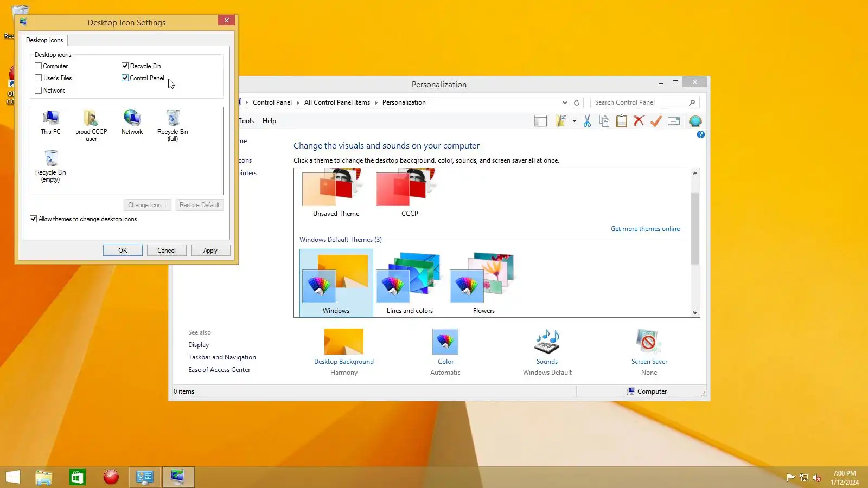Image resolution: width=868 pixels, height=488 pixels.
Task: Enable the User's Files checkbox
Action: tap(38, 78)
